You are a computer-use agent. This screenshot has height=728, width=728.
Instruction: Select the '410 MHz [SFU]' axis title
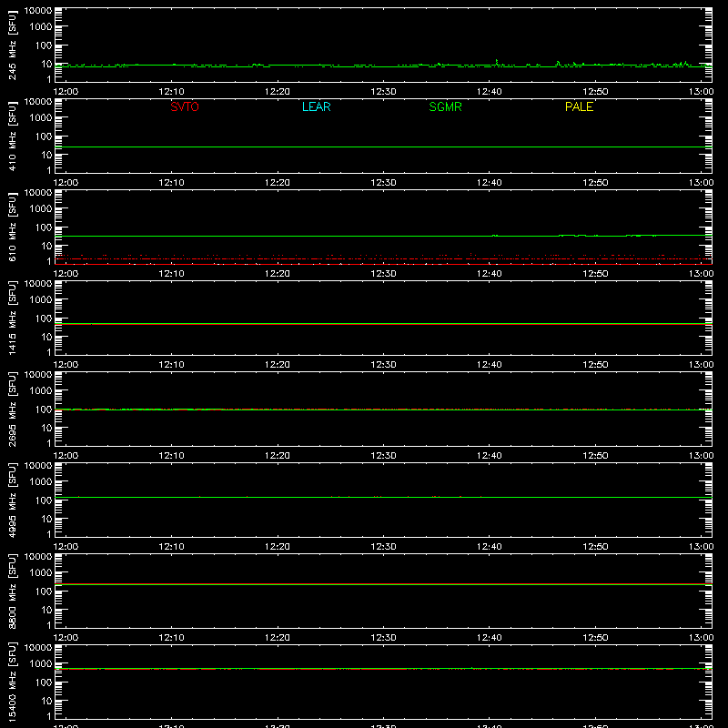[12, 136]
